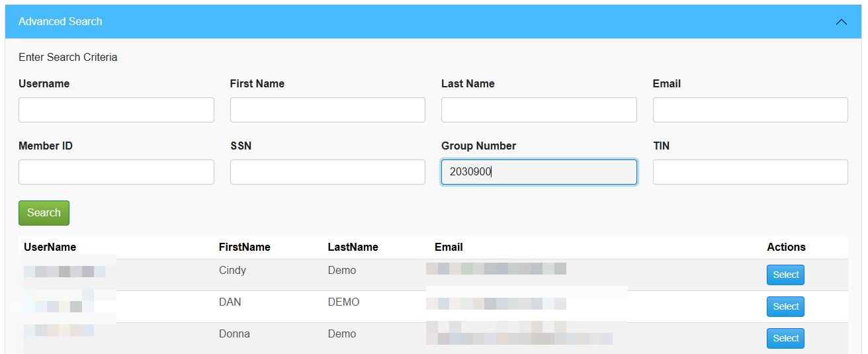Select the Last Name input box
868x354 pixels.
[x=539, y=110]
